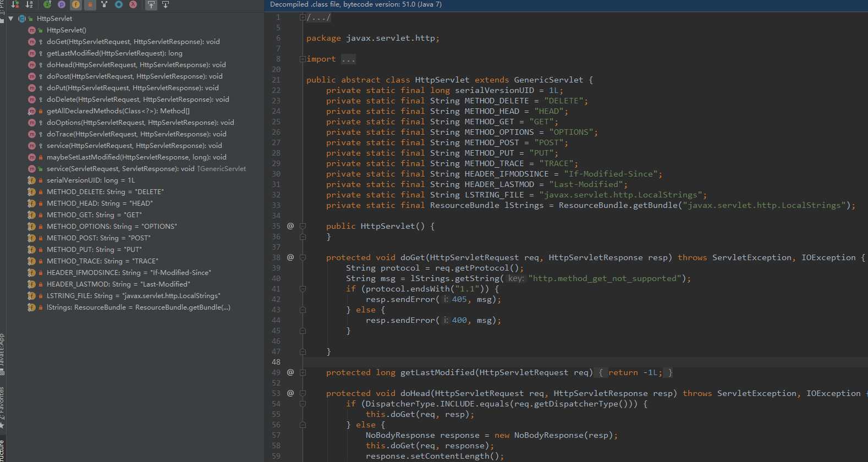Expand getLastModified fold at line 49
This screenshot has width=868, height=462.
click(x=303, y=372)
